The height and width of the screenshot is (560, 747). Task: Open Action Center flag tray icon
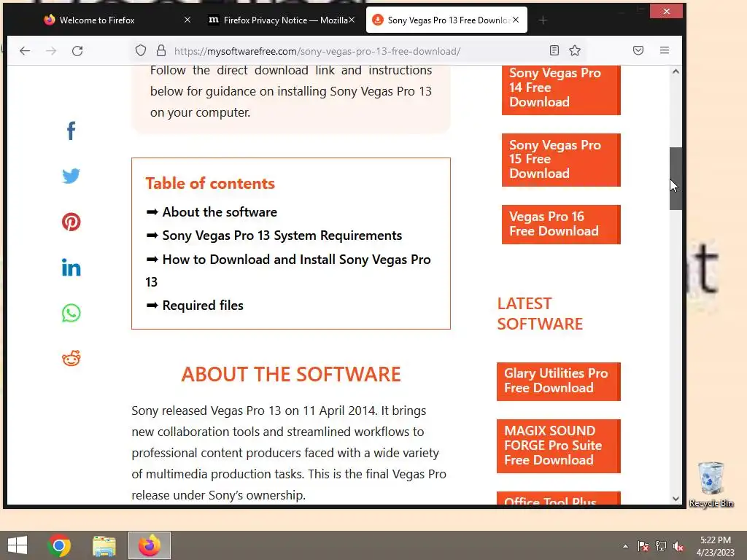643,546
